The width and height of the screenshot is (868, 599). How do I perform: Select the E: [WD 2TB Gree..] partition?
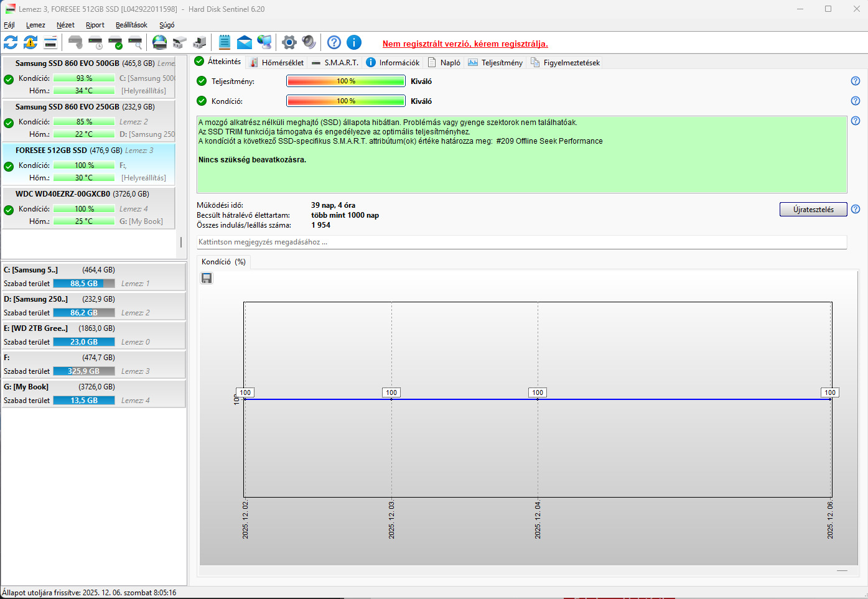[93, 335]
